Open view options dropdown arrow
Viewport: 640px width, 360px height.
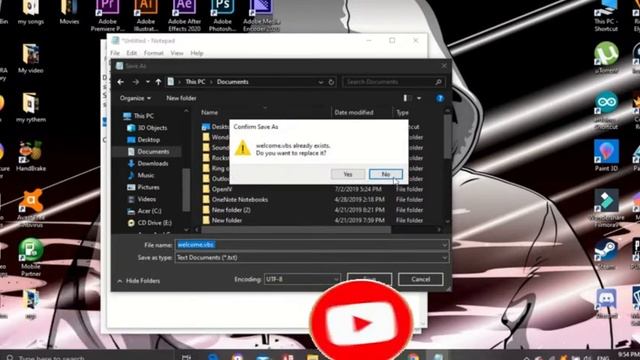click(419, 98)
